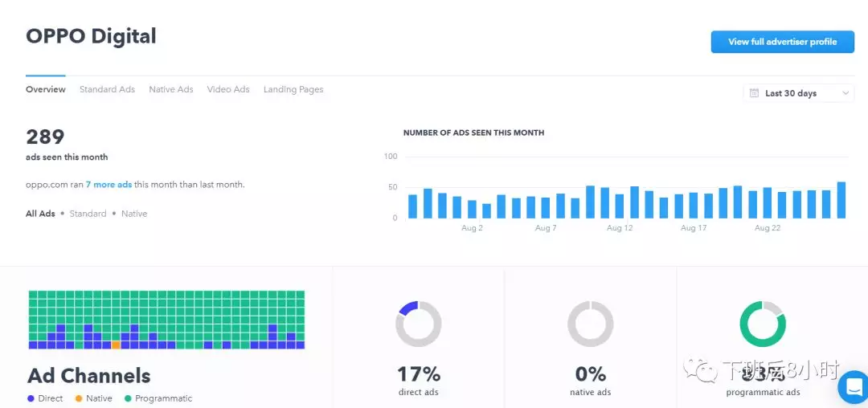Click the last bar in ads chart
The height and width of the screenshot is (408, 868).
click(x=841, y=200)
